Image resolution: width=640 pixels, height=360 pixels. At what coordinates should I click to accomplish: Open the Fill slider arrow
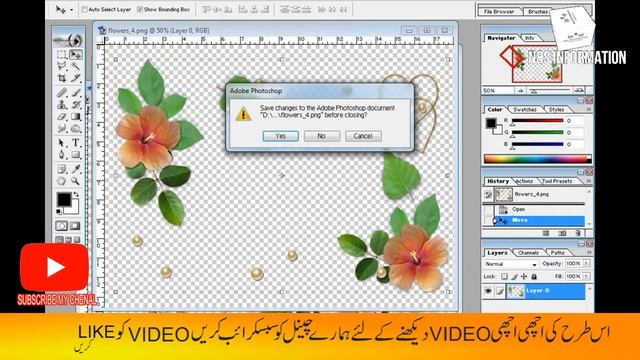click(587, 276)
